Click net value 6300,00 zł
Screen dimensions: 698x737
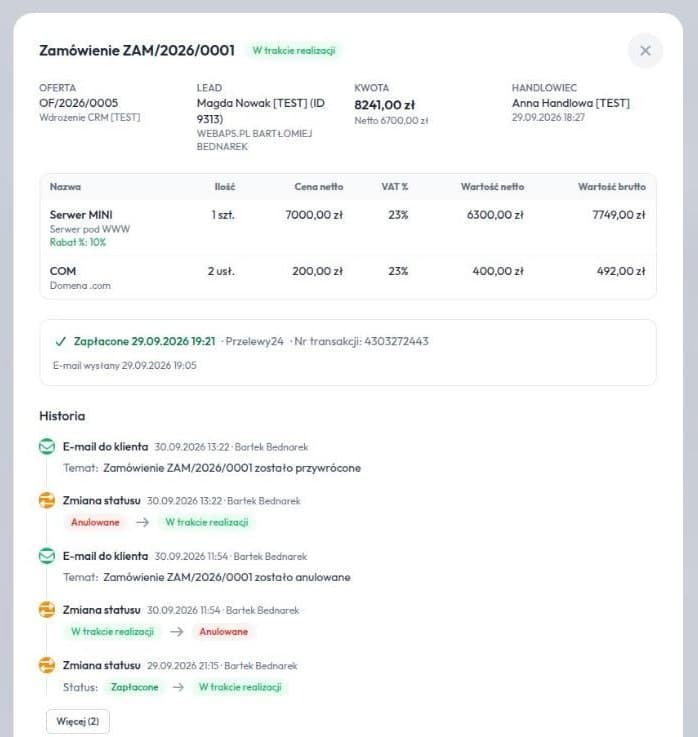click(495, 215)
